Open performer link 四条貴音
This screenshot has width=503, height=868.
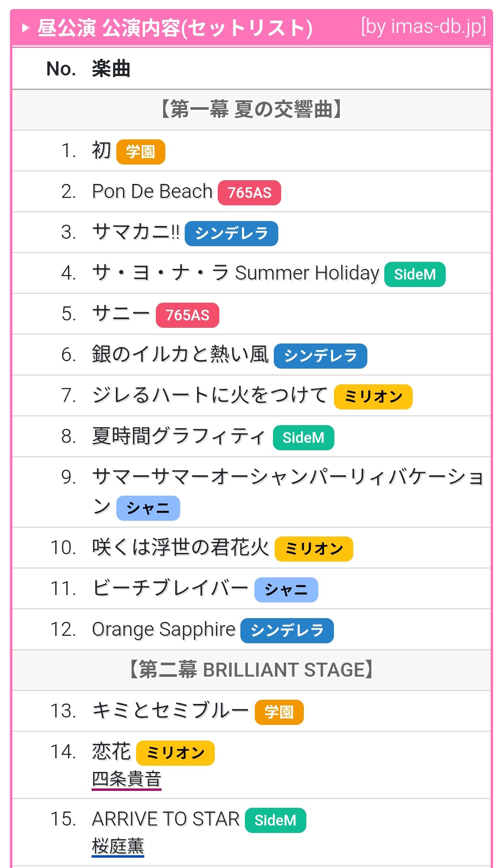pyautogui.click(x=127, y=779)
